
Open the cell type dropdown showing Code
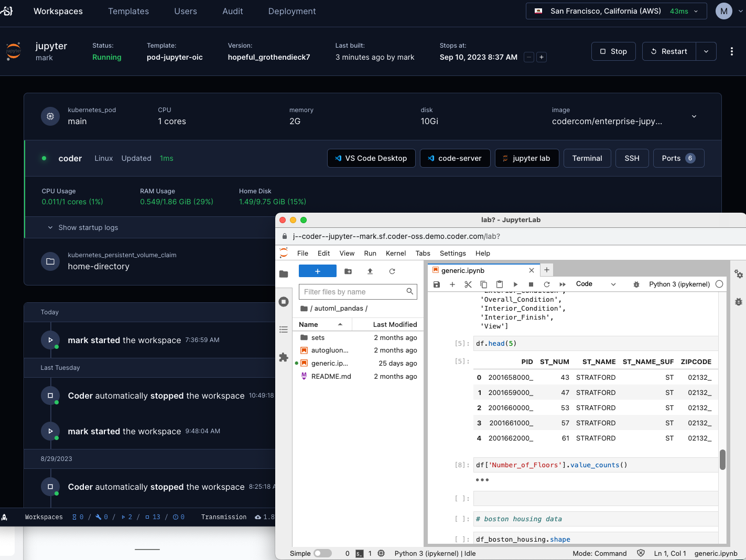[x=595, y=284]
